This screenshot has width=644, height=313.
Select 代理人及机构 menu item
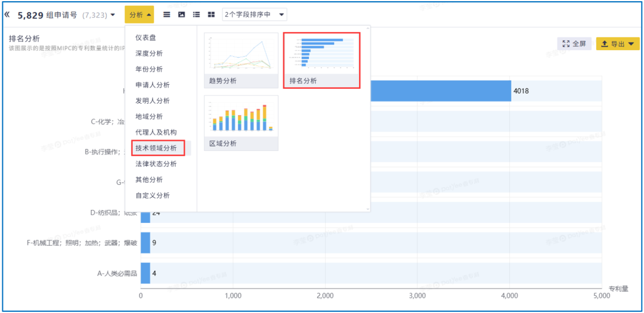[x=156, y=132]
